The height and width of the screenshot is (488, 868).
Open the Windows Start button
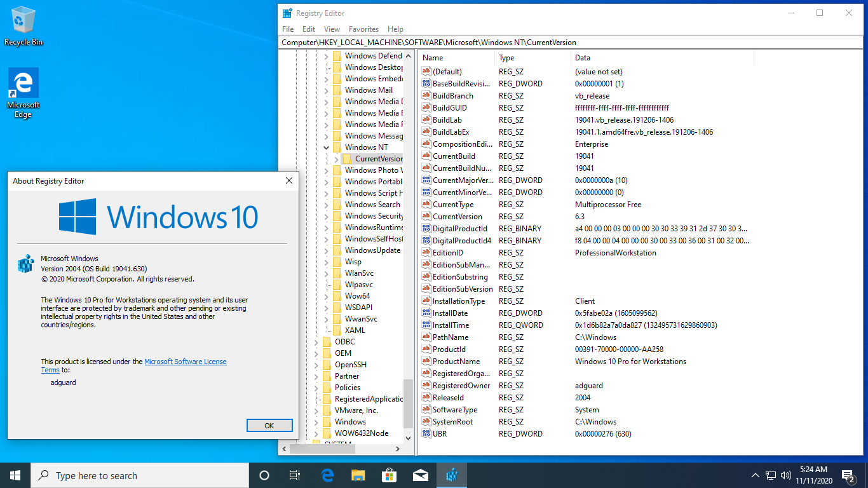[x=15, y=475]
